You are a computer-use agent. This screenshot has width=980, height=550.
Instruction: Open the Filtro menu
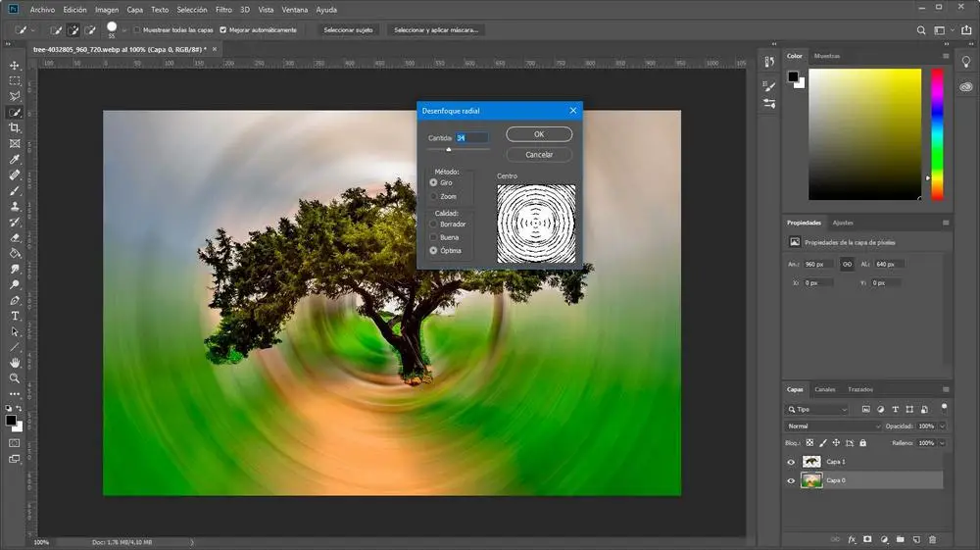click(226, 9)
